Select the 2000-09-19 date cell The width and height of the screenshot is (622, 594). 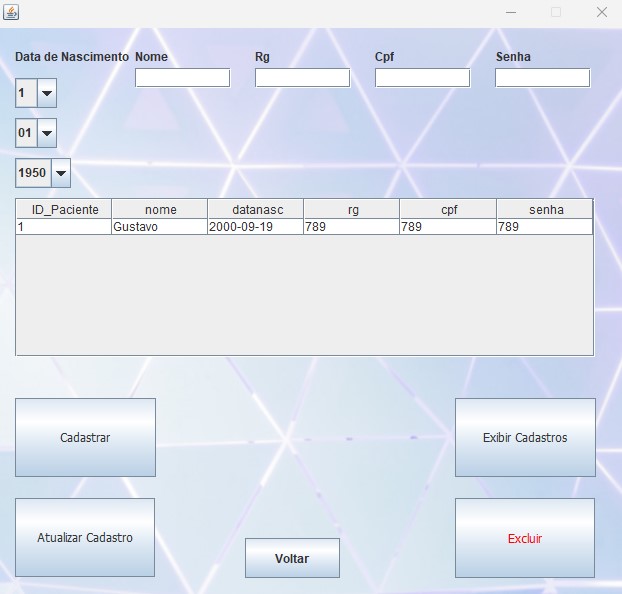coord(255,227)
